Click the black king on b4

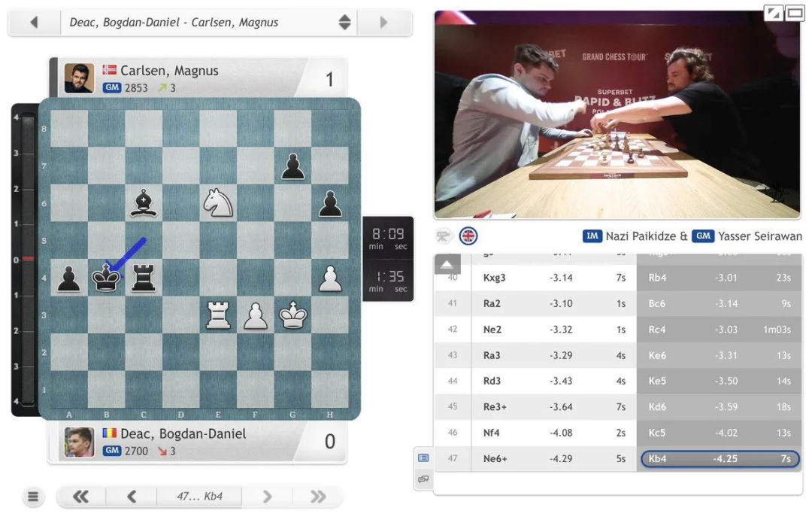tap(106, 278)
